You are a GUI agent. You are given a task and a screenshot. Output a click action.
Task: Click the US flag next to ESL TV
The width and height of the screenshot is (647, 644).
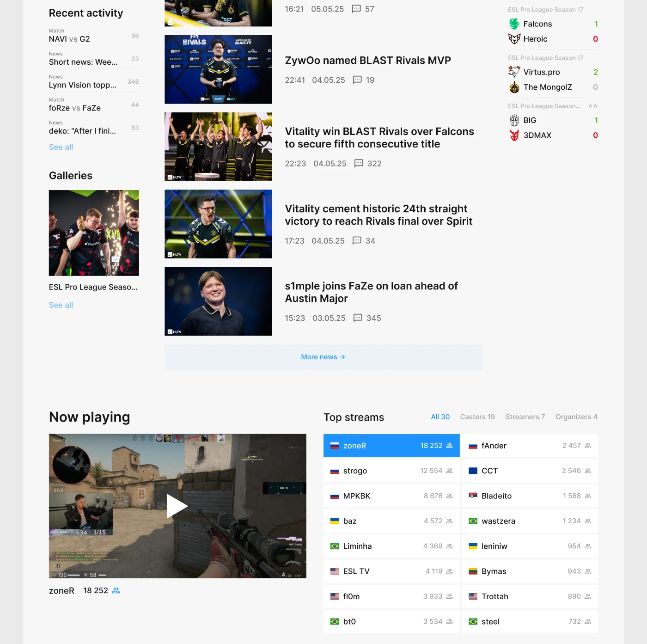coord(335,571)
